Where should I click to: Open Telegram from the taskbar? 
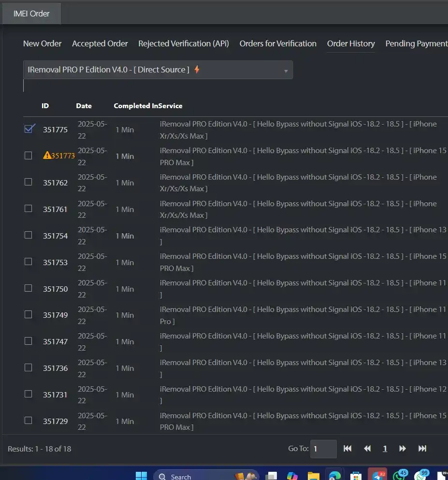[377, 475]
